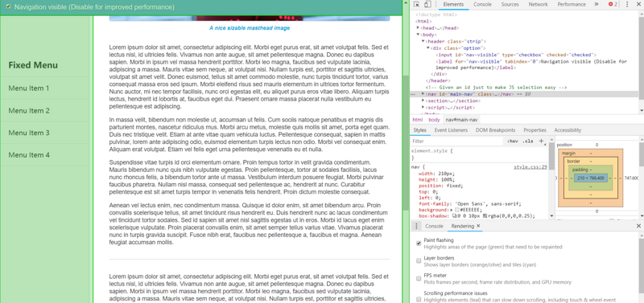Expand the head element node
Viewport: 644px width, 303px height.
coord(418,27)
